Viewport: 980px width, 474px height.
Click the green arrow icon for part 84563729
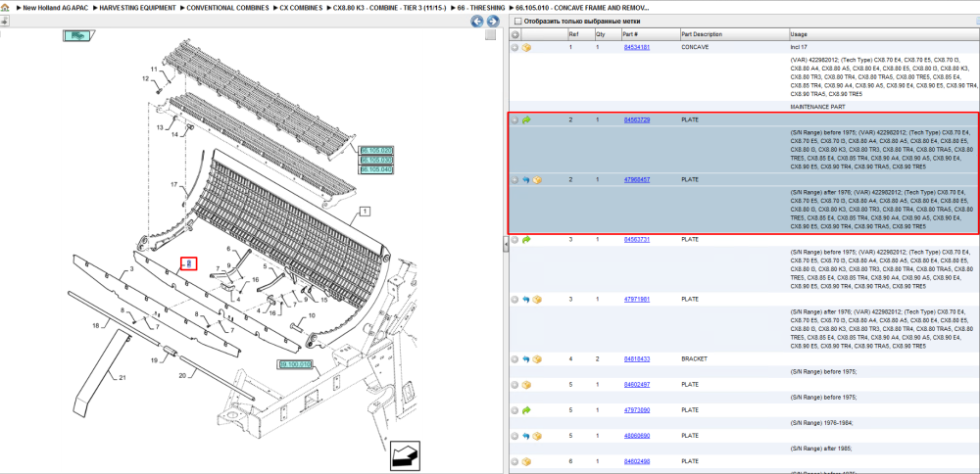click(x=526, y=119)
